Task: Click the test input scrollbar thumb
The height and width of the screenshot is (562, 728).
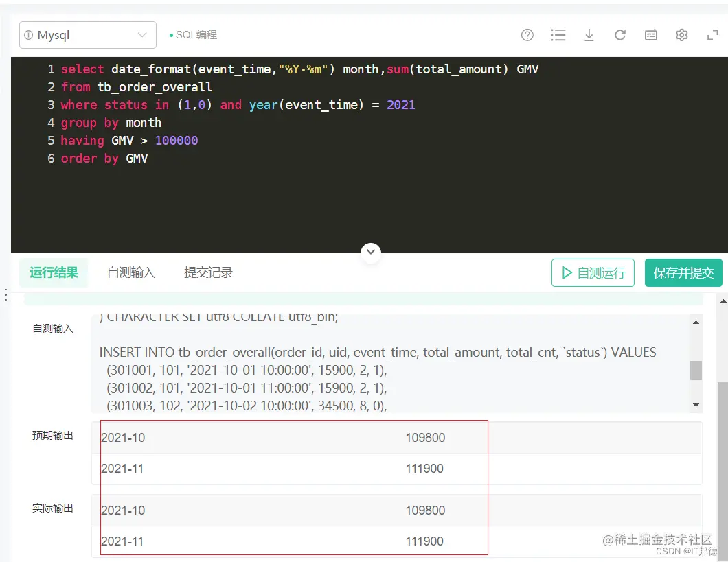Action: (696, 371)
